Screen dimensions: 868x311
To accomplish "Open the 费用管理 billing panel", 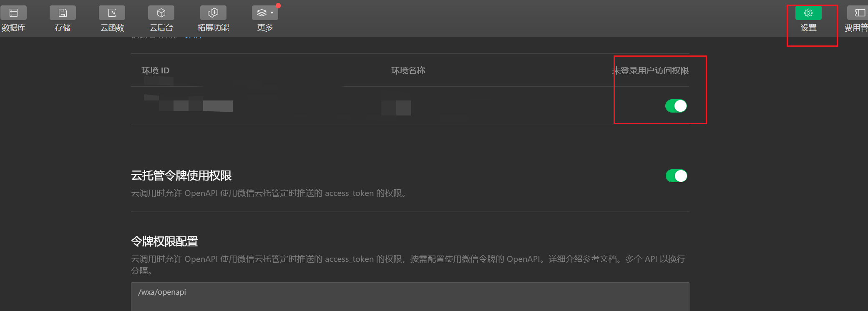I will point(857,19).
